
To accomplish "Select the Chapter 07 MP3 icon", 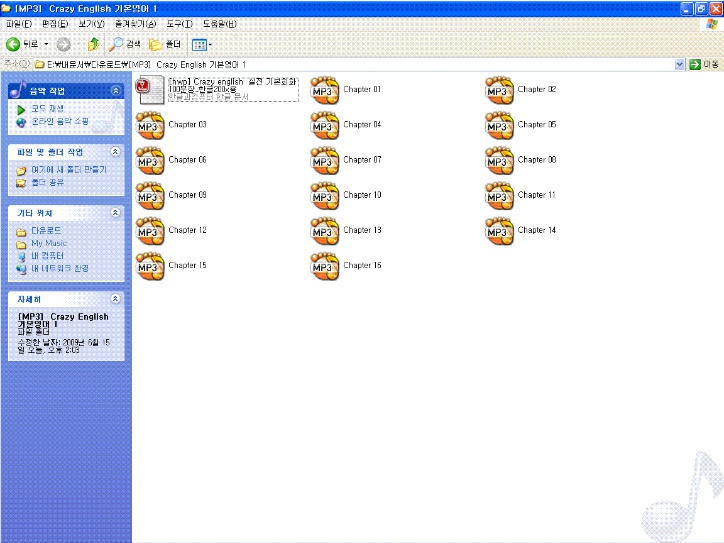I will click(325, 160).
